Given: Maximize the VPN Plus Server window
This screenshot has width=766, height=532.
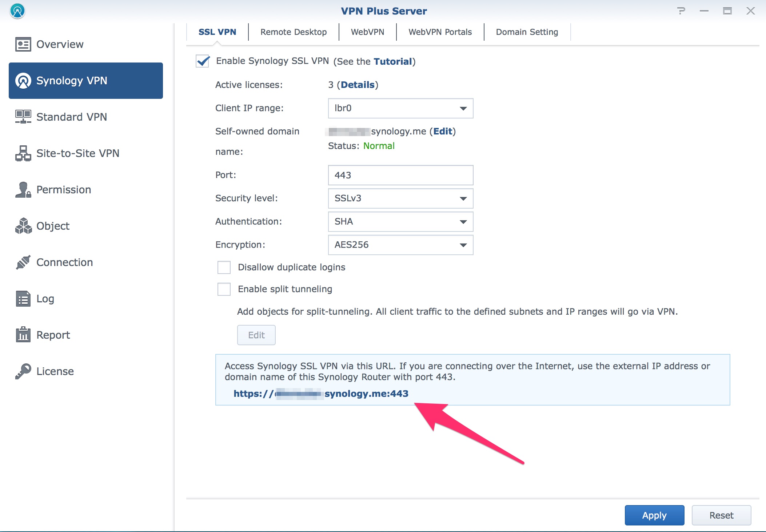Looking at the screenshot, I should point(727,11).
